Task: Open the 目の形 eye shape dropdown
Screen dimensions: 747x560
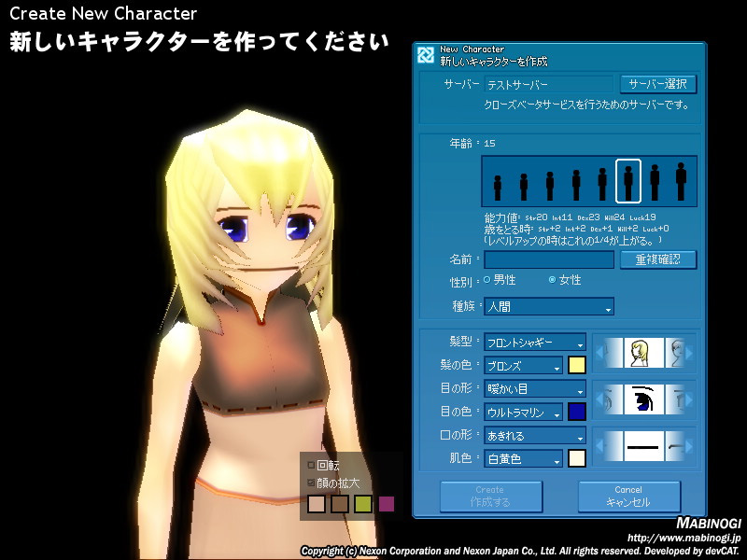Action: pyautogui.click(x=535, y=388)
